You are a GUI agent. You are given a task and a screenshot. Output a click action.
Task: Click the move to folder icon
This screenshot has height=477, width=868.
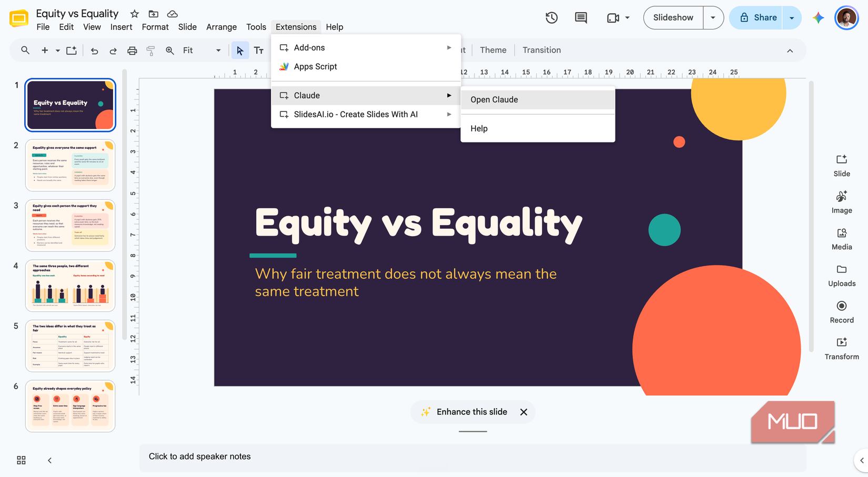[153, 14]
